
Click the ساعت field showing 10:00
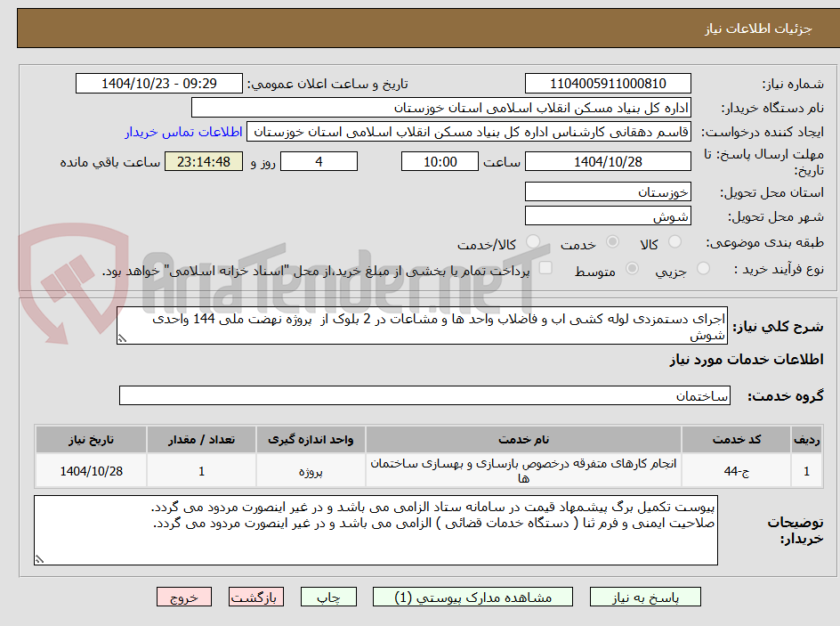[440, 161]
